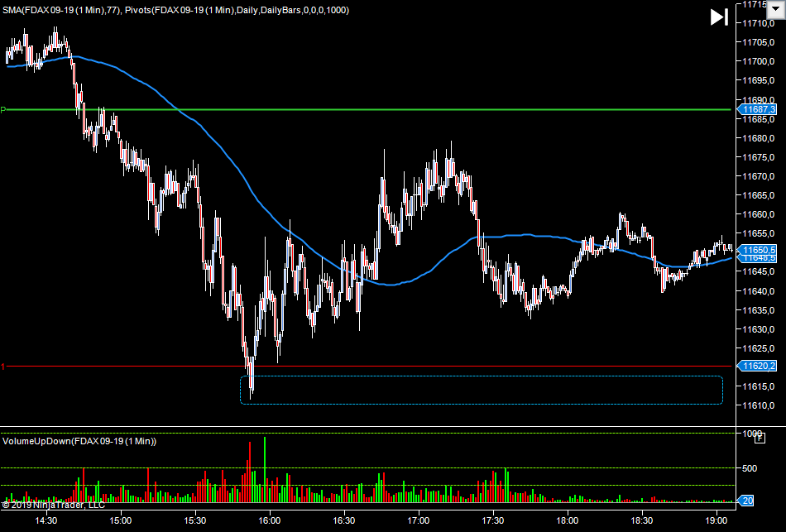Image resolution: width=786 pixels, height=532 pixels.
Task: Click the 11620,2 support price marker
Action: pos(757,366)
